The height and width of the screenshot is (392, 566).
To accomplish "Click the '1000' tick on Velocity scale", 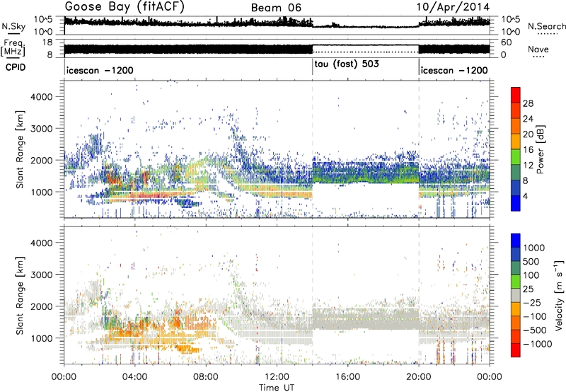I will [x=534, y=248].
